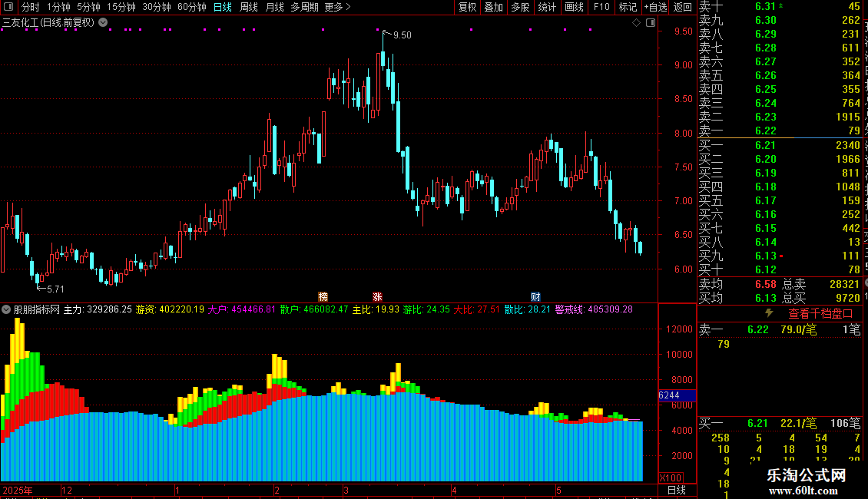This screenshot has height=499, width=868.
Task: Click the 大户 454466.81 indicator value
Action: pyautogui.click(x=241, y=309)
